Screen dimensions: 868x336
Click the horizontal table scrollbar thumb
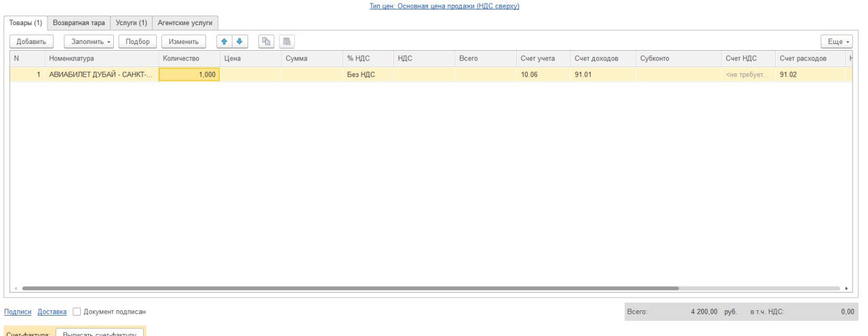pos(350,288)
